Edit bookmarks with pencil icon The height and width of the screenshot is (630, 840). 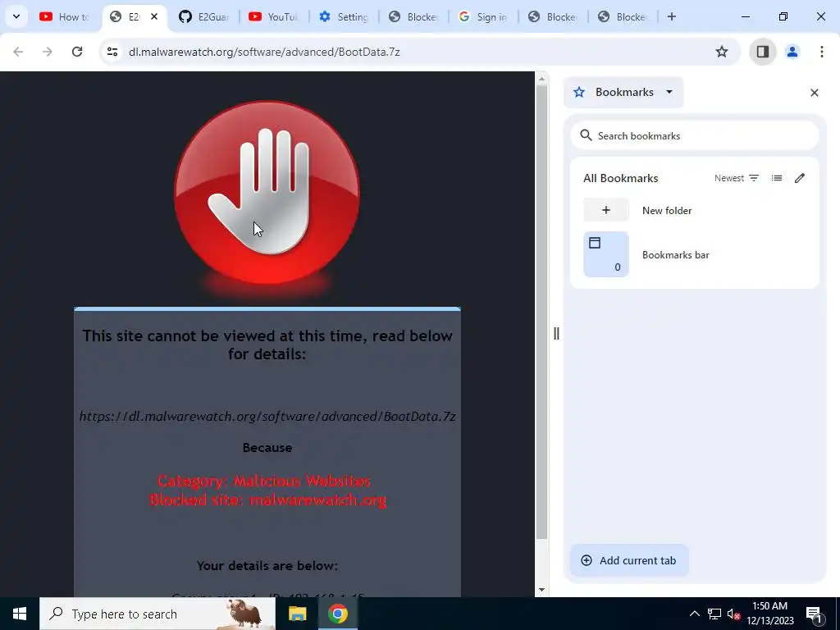(800, 178)
